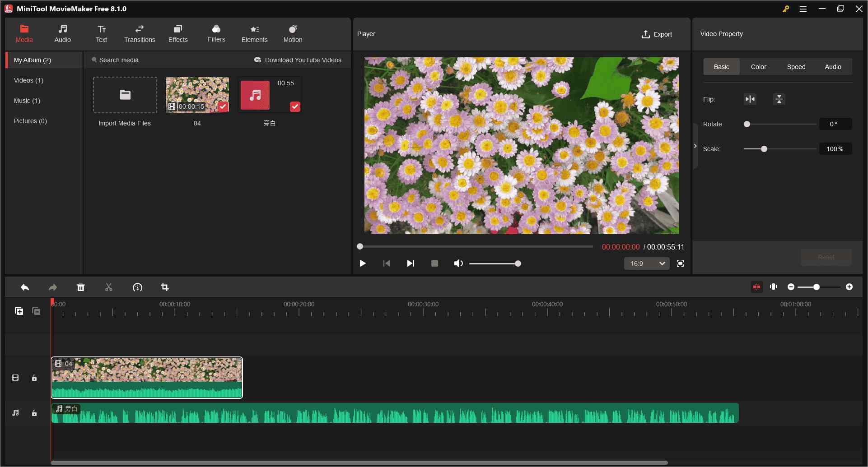The height and width of the screenshot is (467, 868).
Task: Collapse the Video Property panel
Action: [x=695, y=146]
